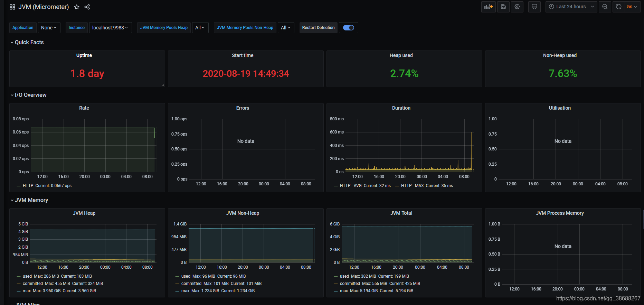Open the Duration panel title menu

click(401, 108)
